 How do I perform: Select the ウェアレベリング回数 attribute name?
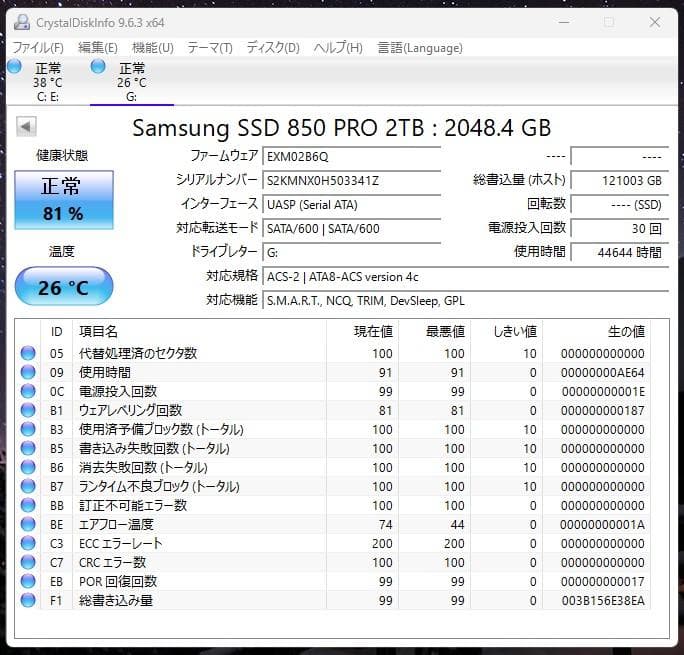pos(130,410)
